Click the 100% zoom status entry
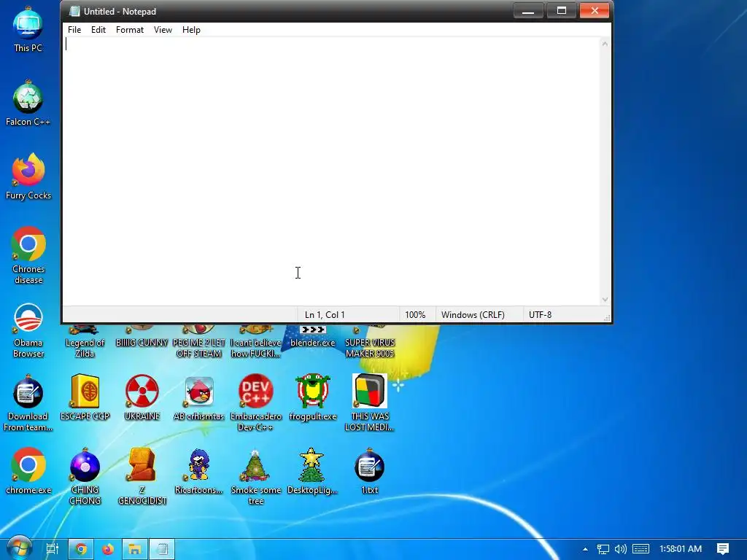Viewport: 747px width, 560px height. [x=415, y=315]
